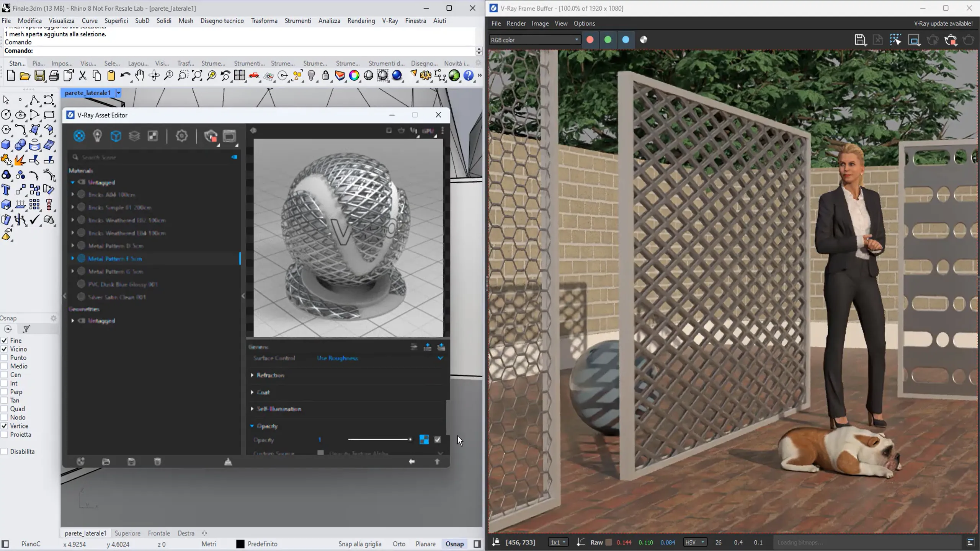Select the Pan hand tool in toolbar
Image resolution: width=980 pixels, height=551 pixels.
pos(140,75)
